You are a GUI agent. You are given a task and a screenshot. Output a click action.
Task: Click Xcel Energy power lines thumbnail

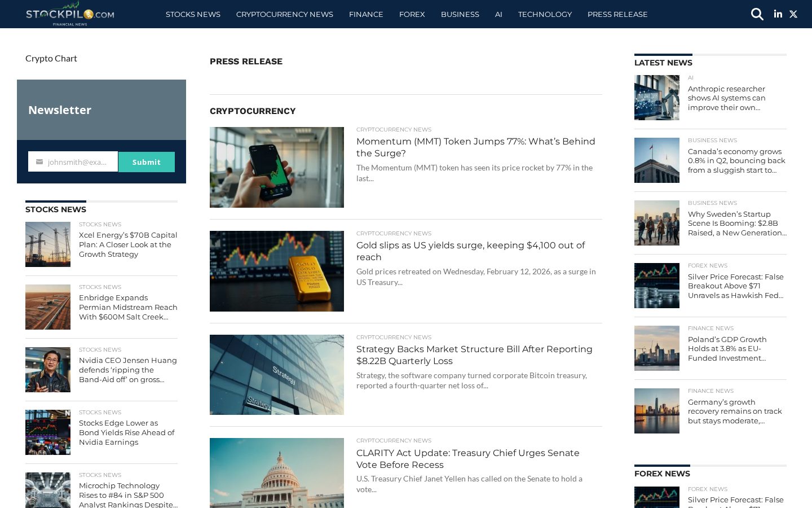click(48, 244)
